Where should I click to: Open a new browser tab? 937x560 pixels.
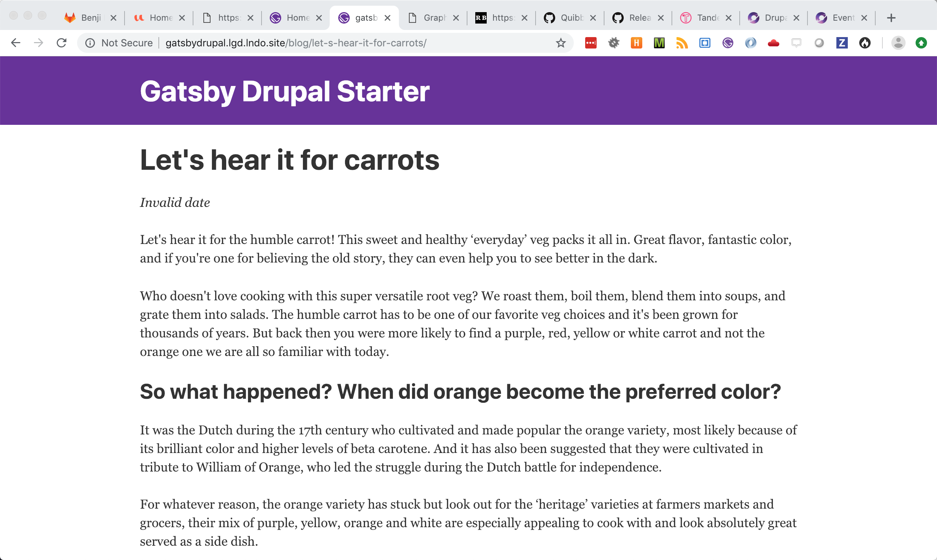tap(891, 17)
